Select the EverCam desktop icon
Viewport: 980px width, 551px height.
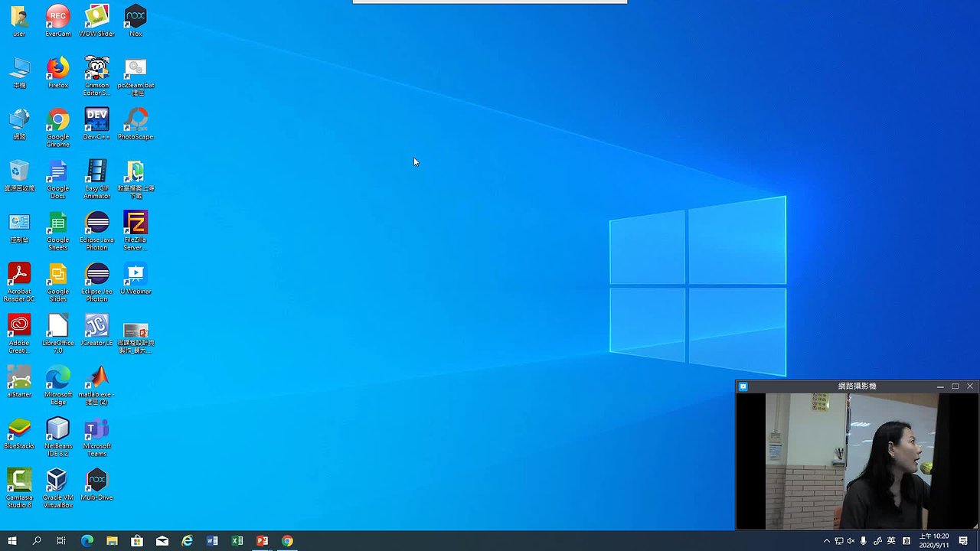[58, 21]
